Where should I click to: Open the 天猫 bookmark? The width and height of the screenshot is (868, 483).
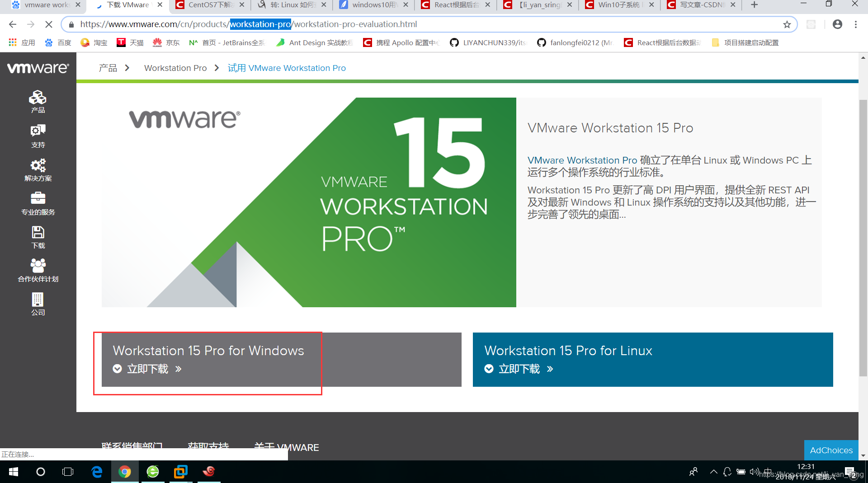pyautogui.click(x=130, y=42)
